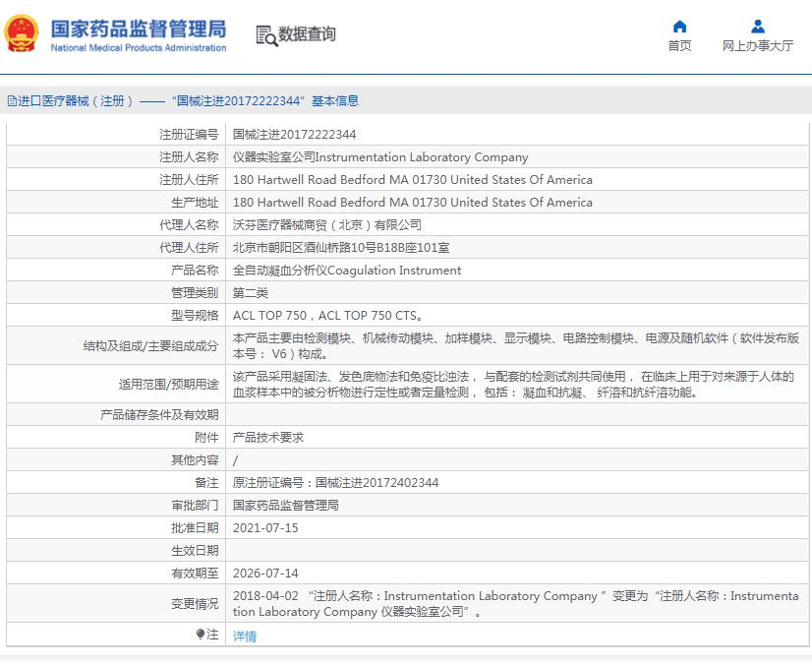Click the 其他内容 label

(195, 460)
